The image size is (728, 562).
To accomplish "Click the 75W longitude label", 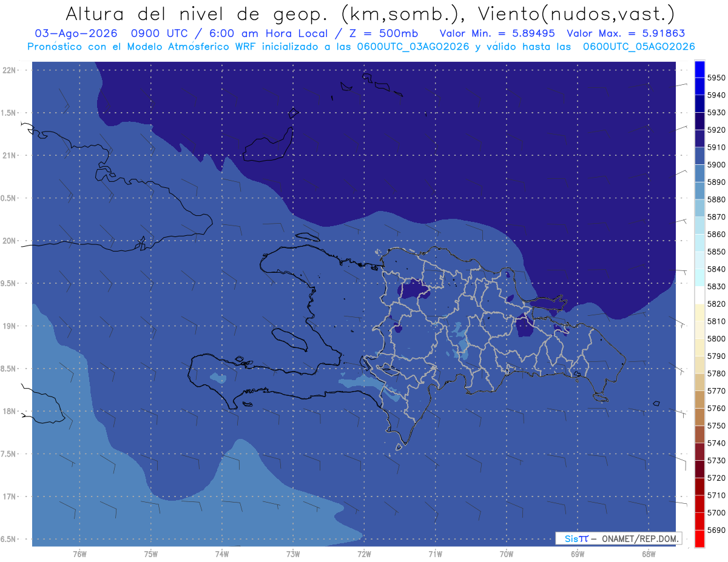I will click(151, 554).
